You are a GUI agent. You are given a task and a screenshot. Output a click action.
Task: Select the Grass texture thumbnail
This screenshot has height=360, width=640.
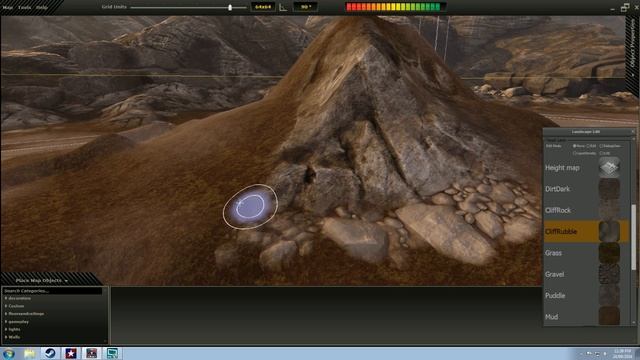pos(609,253)
